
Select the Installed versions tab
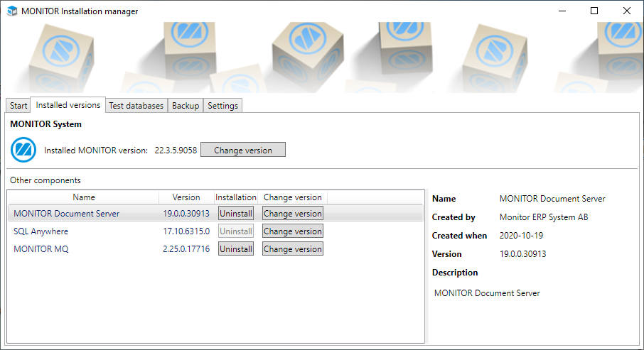(68, 105)
